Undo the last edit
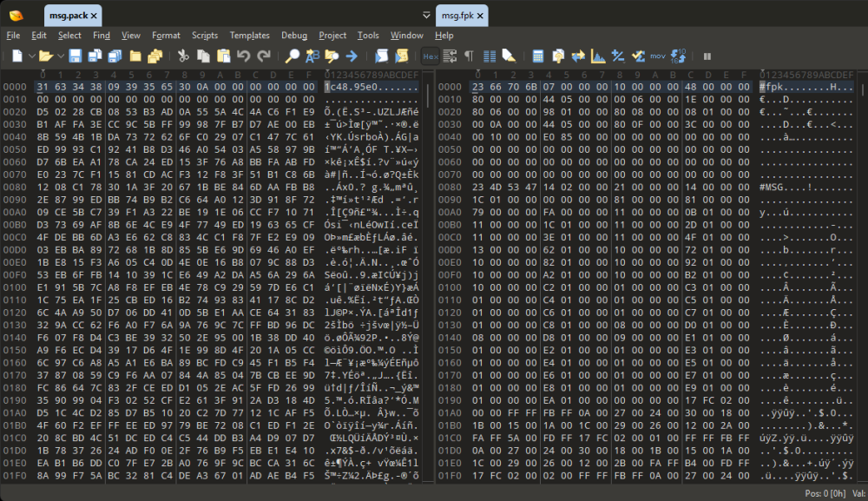This screenshot has height=501, width=868. tap(244, 56)
